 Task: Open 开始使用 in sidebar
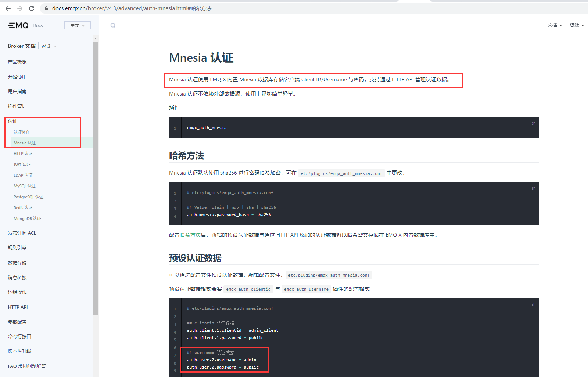[17, 77]
